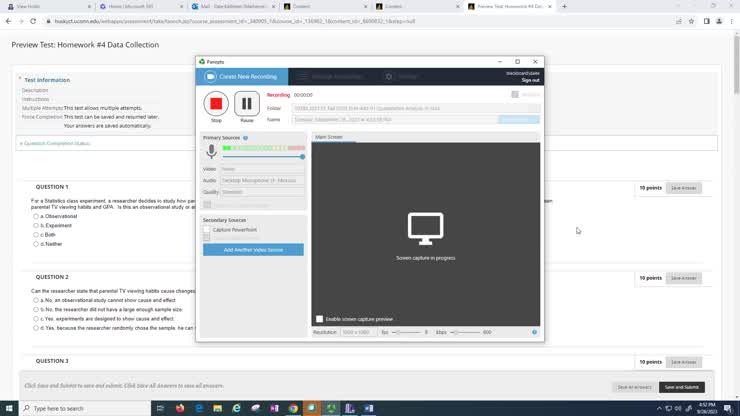This screenshot has width=740, height=416.
Task: Click Add Another Video Source button
Action: coord(253,250)
